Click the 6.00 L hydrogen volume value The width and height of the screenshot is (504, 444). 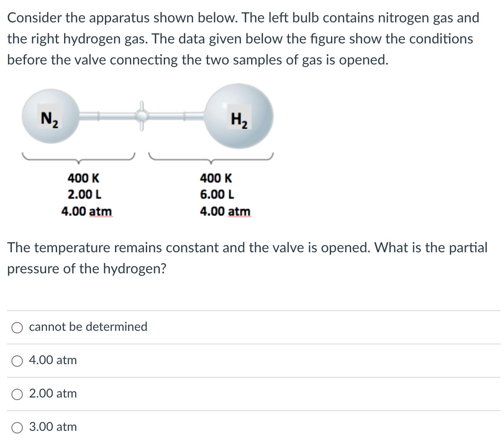pyautogui.click(x=217, y=194)
